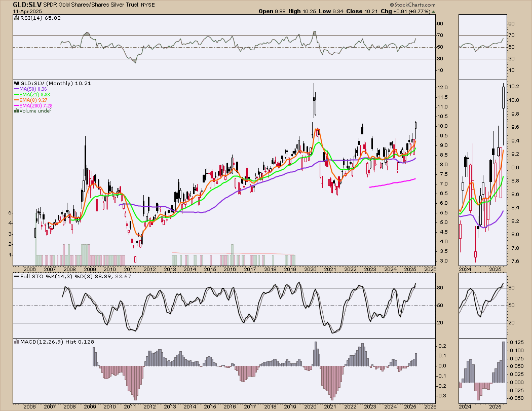Click the GLD:SLV ticker title
532x411 pixels.
click(27, 5)
